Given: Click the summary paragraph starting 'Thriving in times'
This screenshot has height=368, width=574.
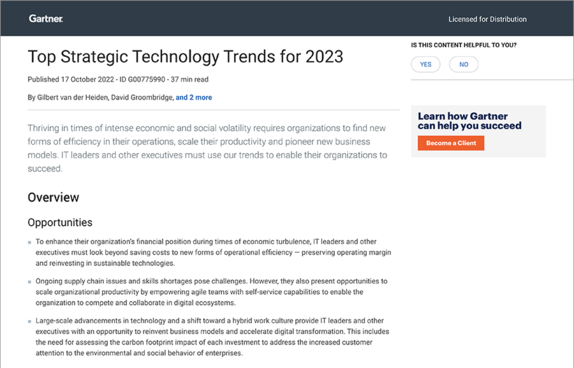Looking at the screenshot, I should (x=207, y=148).
